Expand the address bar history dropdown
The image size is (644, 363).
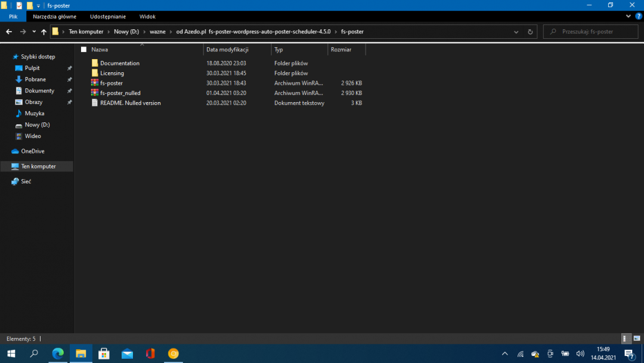517,32
